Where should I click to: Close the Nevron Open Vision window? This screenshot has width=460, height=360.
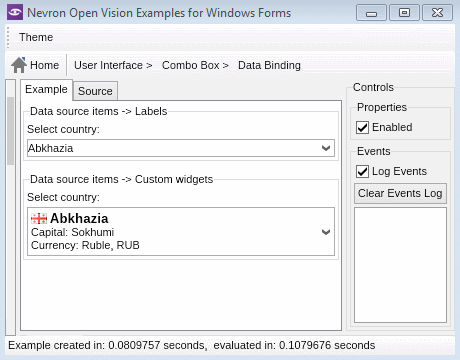[x=437, y=13]
